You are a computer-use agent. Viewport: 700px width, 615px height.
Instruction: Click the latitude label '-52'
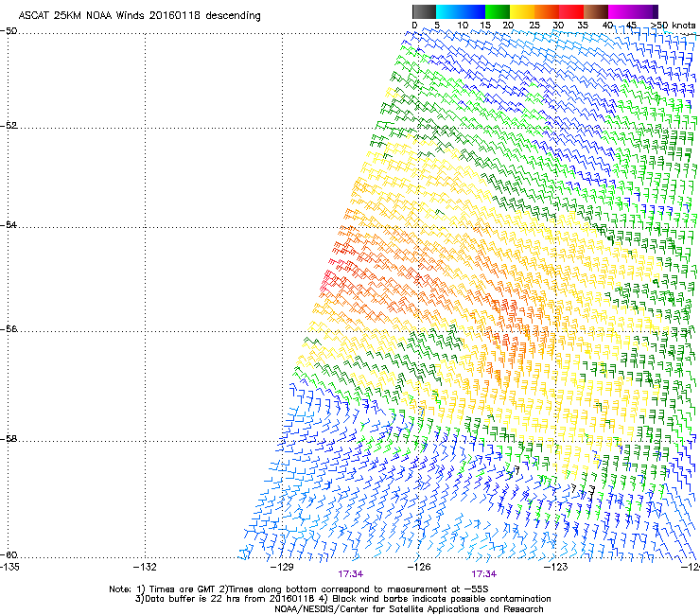click(9, 125)
